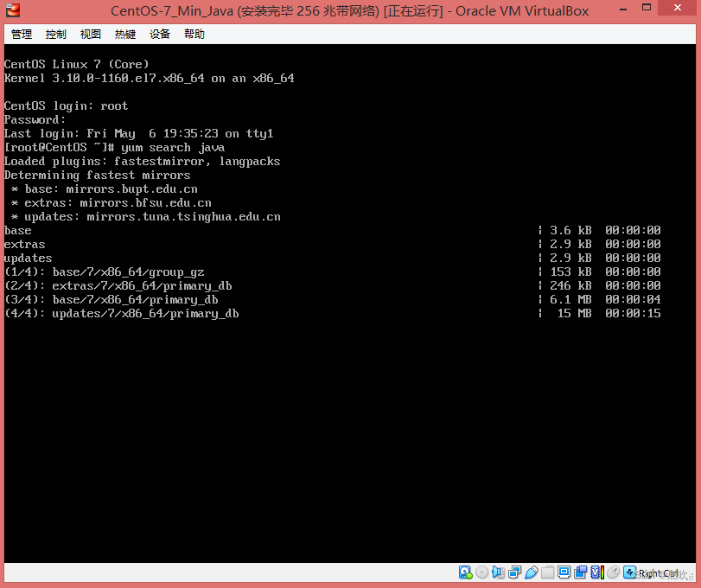Maximize the VirtualBox window
Screen dimensions: 701x588
(x=647, y=8)
